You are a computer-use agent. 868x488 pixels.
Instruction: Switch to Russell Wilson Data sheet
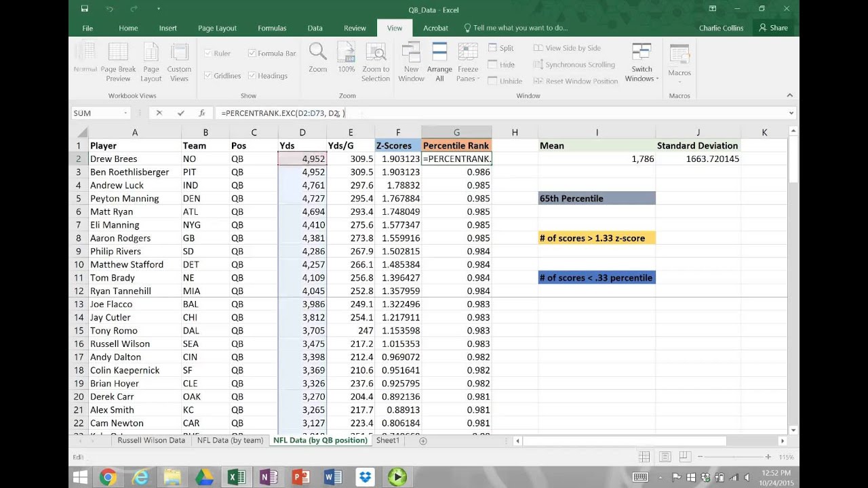coord(151,441)
